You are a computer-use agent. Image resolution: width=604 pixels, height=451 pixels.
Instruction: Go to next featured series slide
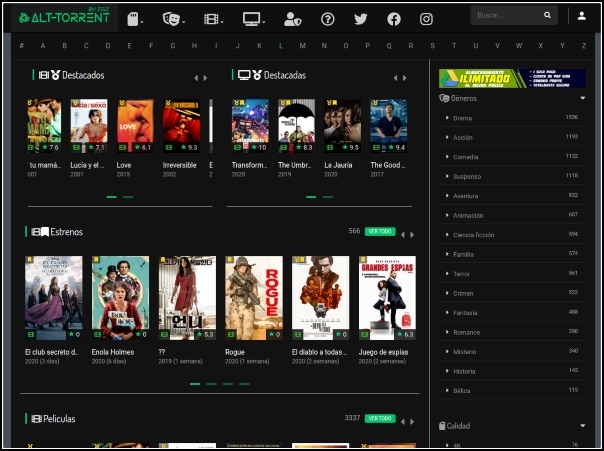(x=404, y=78)
